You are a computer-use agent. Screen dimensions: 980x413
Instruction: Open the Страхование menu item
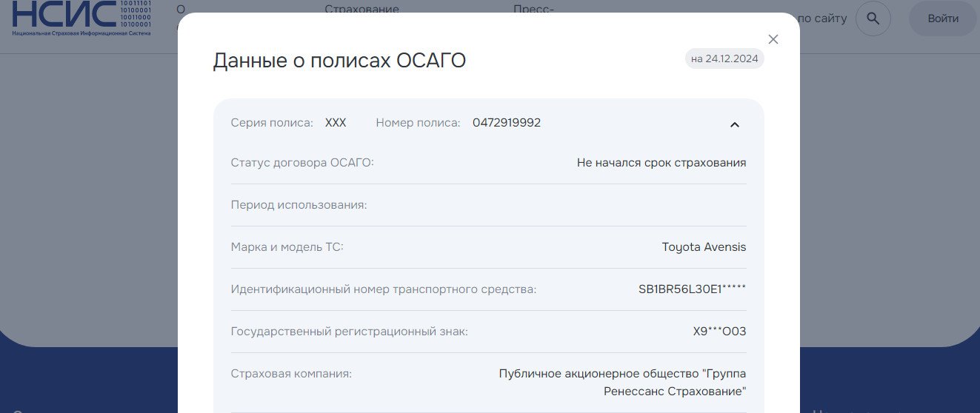coord(361,10)
